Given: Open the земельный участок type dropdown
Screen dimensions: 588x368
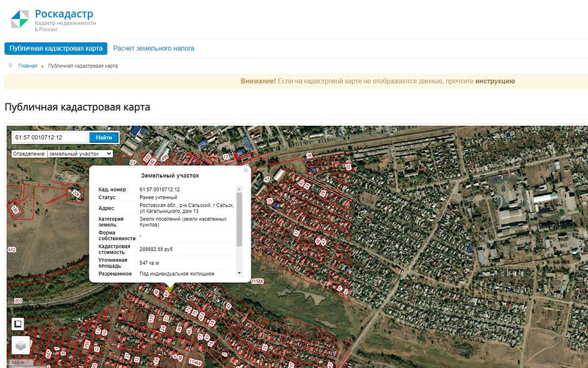Looking at the screenshot, I should click(x=80, y=154).
